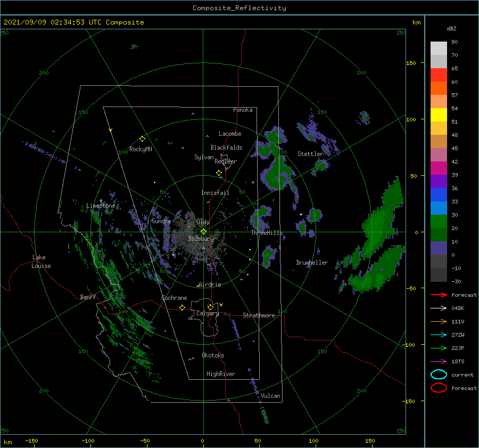Click the Lake Louise label
This screenshot has height=448, width=479.
[41, 262]
